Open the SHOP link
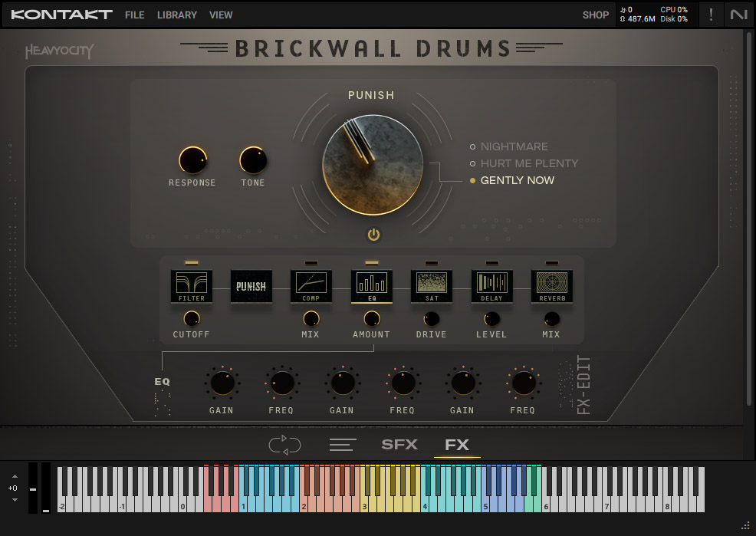The height and width of the screenshot is (536, 756). [x=596, y=15]
